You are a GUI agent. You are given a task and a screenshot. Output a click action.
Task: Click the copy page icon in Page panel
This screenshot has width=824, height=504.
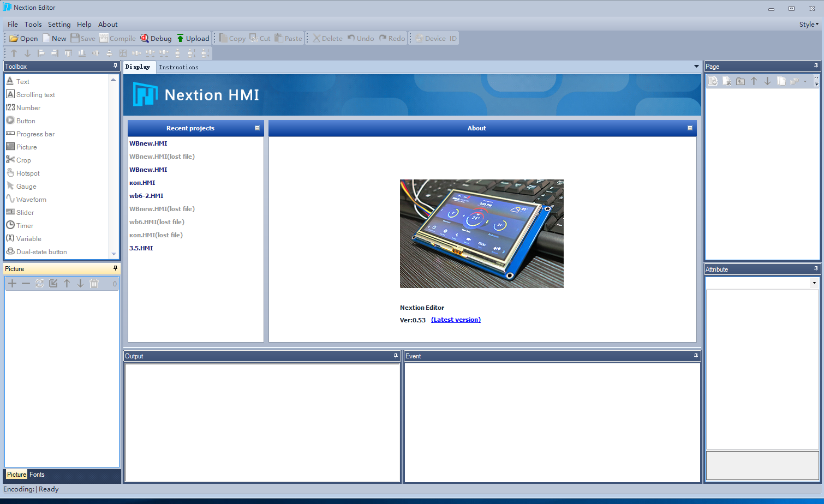[x=781, y=81]
